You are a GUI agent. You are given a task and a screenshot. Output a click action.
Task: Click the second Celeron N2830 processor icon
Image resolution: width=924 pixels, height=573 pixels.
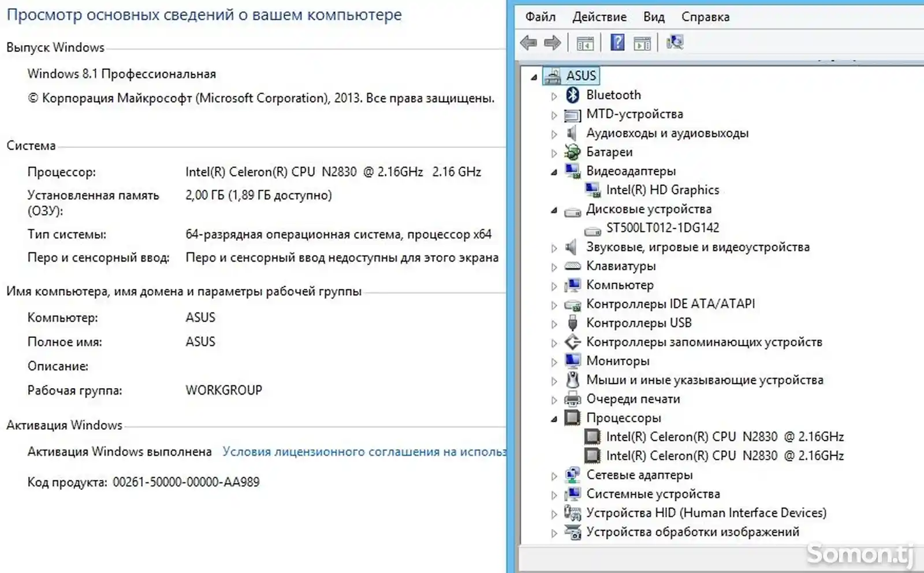593,456
